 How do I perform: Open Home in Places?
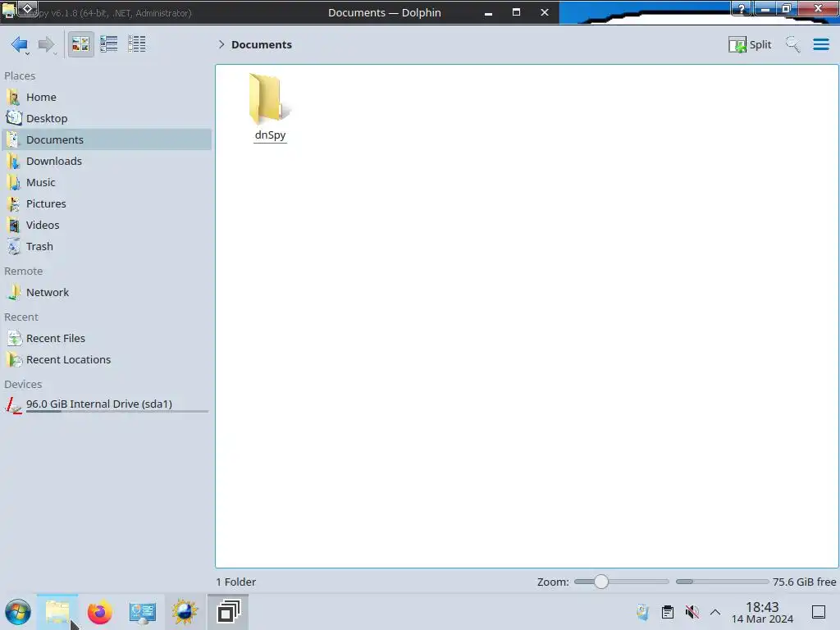click(x=106, y=97)
